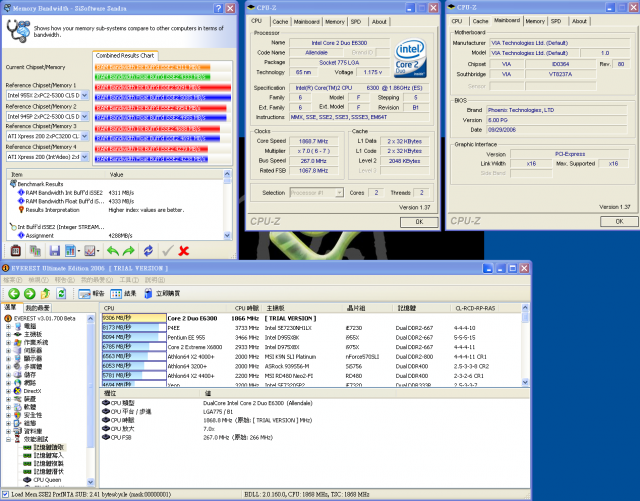Viewport: 640px width, 501px height.
Task: Click the EVEREST benchmark list scroll down arrow
Action: pos(525,382)
